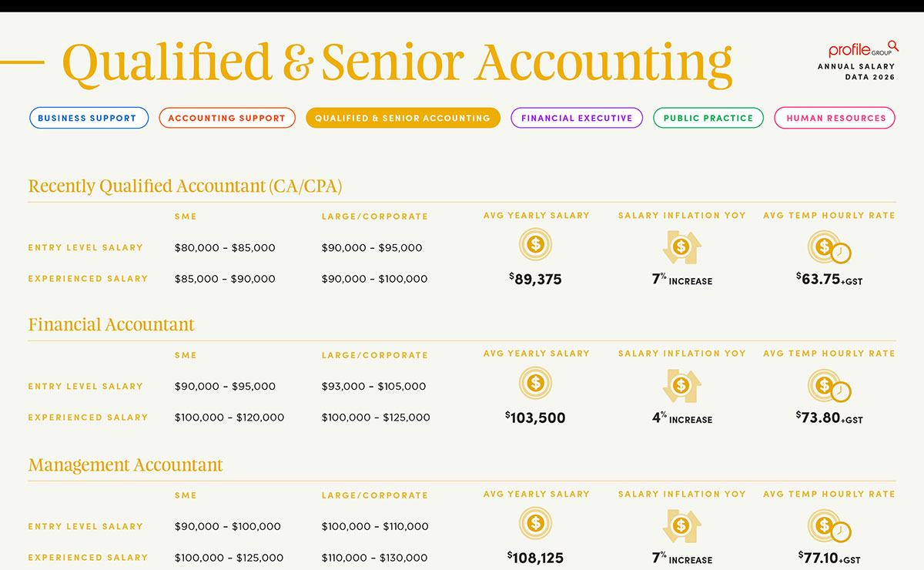
Task: Click Recently Qualified Accountant salary inflation arrows icon
Action: tap(681, 247)
